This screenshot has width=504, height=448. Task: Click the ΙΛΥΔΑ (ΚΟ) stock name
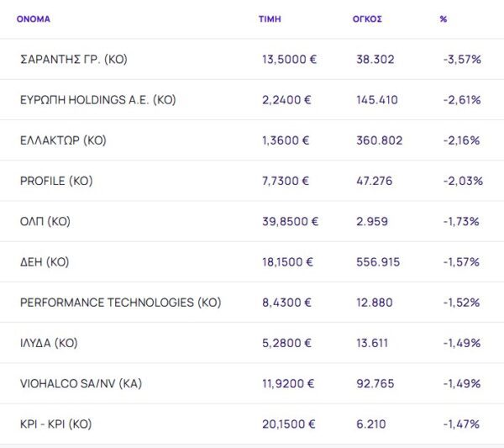tap(50, 343)
